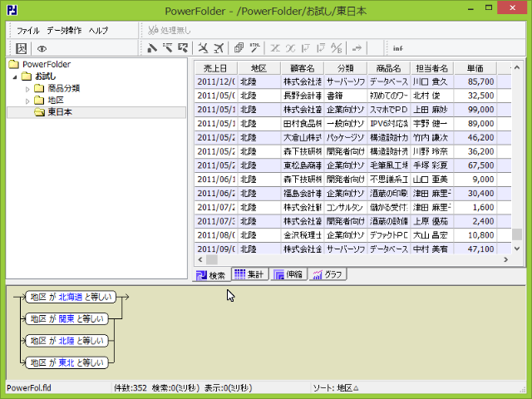Image resolution: width=532 pixels, height=399 pixels.
Task: Click the ソート: 地区 status bar entry
Action: click(x=336, y=388)
